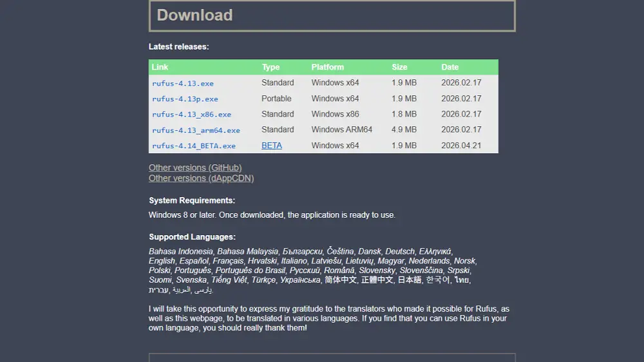Switch to Italiano translation
Viewport: 644px width, 362px height.
[294, 261]
